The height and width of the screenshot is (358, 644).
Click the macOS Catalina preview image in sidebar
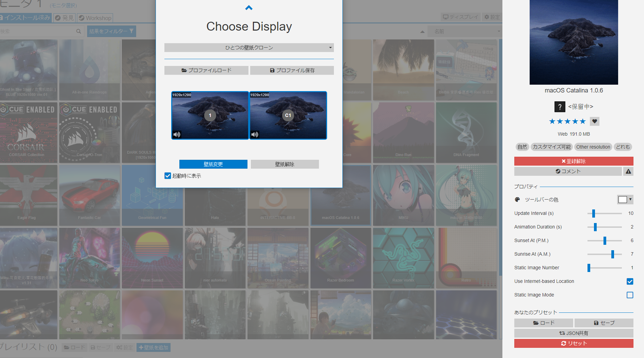click(x=574, y=42)
